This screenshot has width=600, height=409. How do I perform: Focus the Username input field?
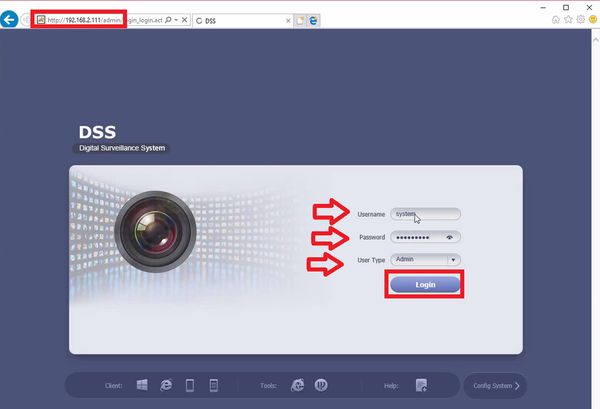426,214
